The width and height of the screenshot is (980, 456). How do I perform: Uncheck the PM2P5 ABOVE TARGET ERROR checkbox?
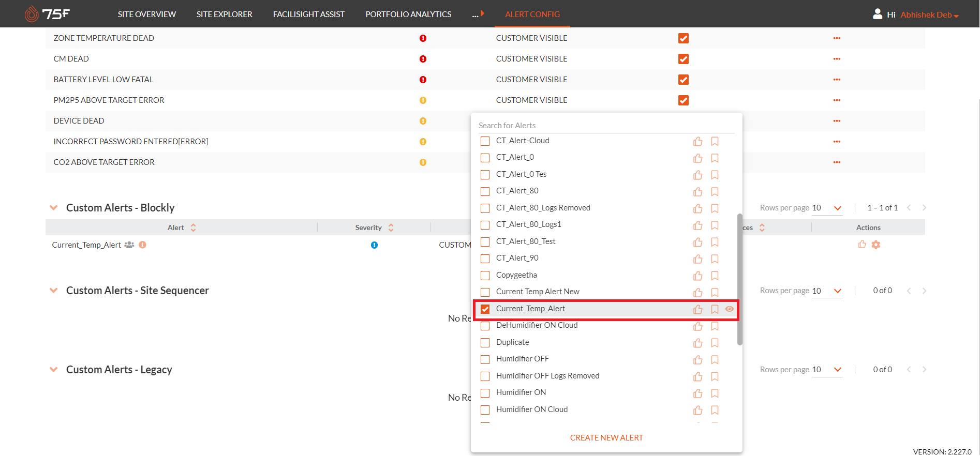pos(684,100)
